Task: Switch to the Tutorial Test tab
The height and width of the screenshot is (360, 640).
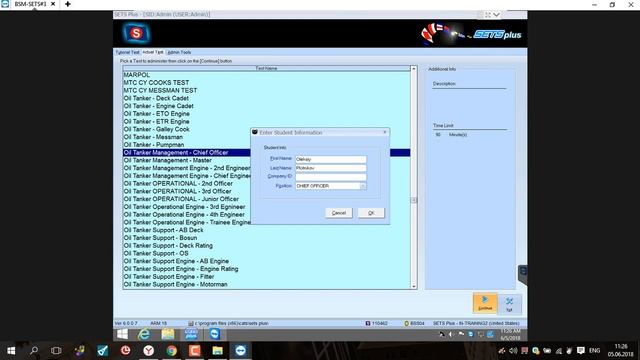Action: pyautogui.click(x=127, y=52)
